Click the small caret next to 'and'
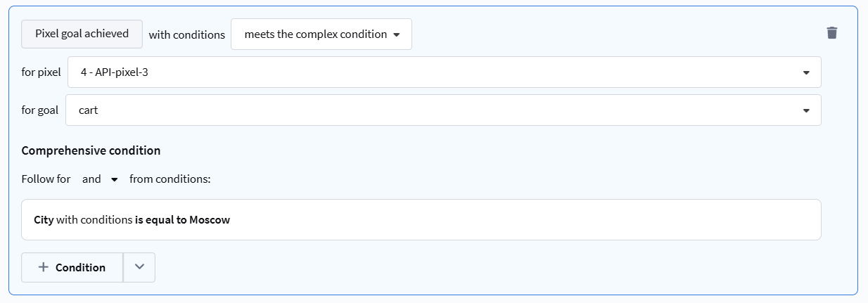Image resolution: width=868 pixels, height=303 pixels. 115,179
